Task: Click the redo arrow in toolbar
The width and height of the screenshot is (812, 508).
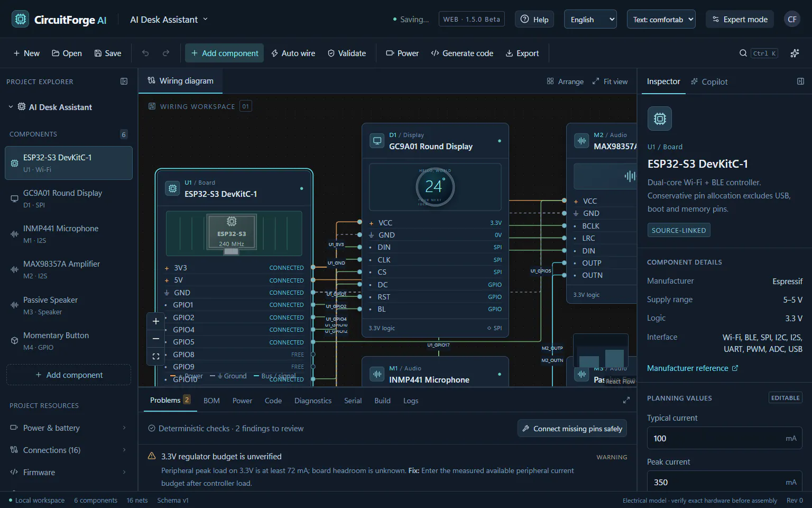Action: pyautogui.click(x=166, y=53)
